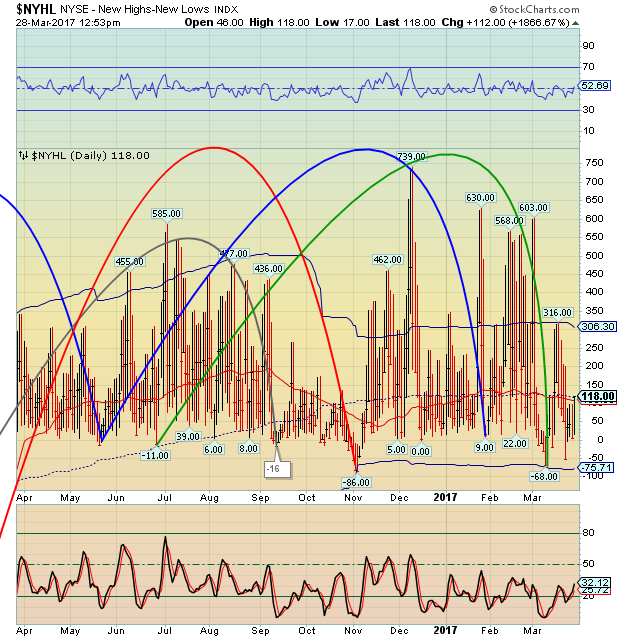Click the -68.00 low annotation
Viewport: 620px width, 639px height.
coord(542,476)
